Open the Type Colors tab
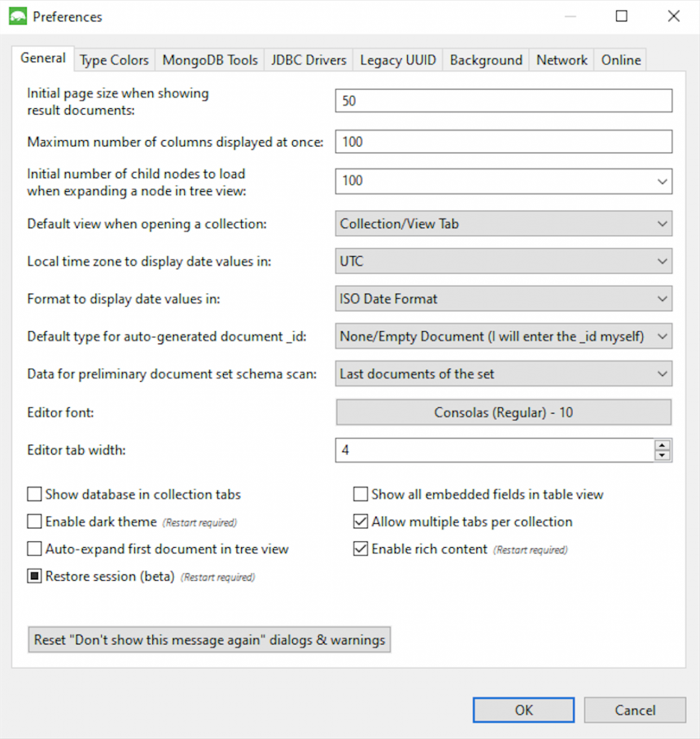Viewport: 700px width, 739px height. point(114,60)
